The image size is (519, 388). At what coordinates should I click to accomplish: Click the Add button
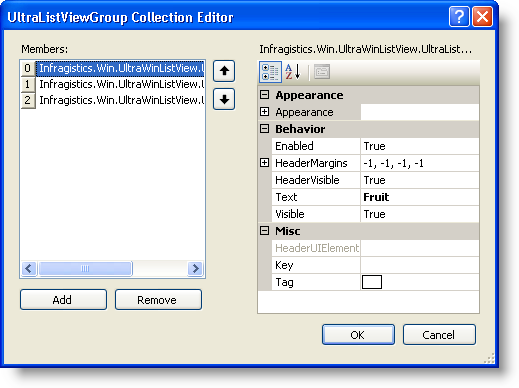tap(63, 300)
